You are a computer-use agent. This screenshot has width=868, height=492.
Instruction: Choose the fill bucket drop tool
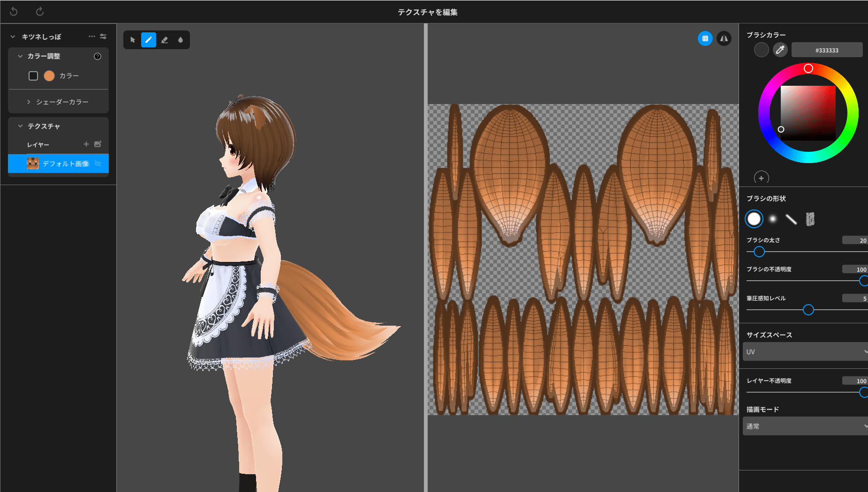click(x=181, y=40)
